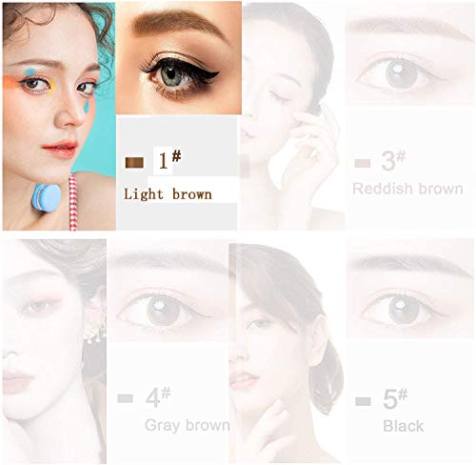Image resolution: width=476 pixels, height=465 pixels.
Task: Select the 3# shade number
Action: click(x=393, y=161)
